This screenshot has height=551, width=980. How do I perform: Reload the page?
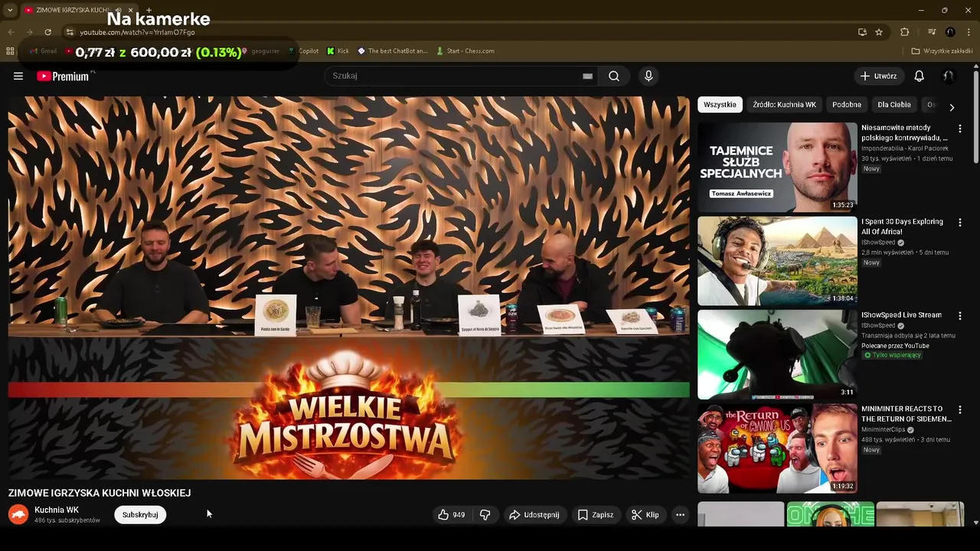click(47, 32)
